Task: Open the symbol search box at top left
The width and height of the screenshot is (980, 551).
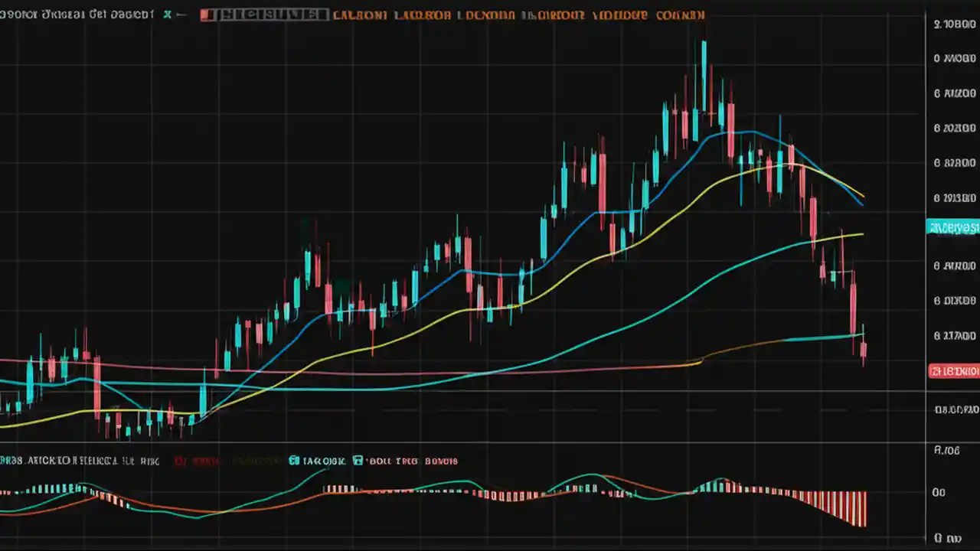Action: tap(77, 14)
